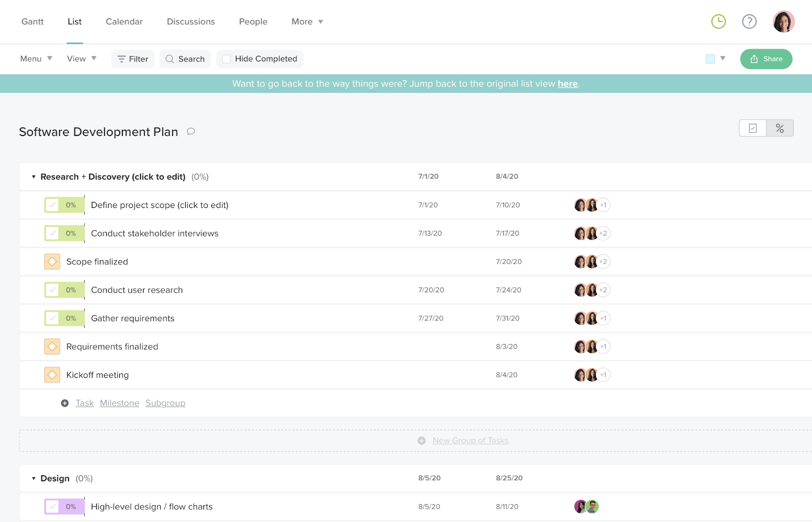Click the 'here' link to restore original list view

click(567, 84)
